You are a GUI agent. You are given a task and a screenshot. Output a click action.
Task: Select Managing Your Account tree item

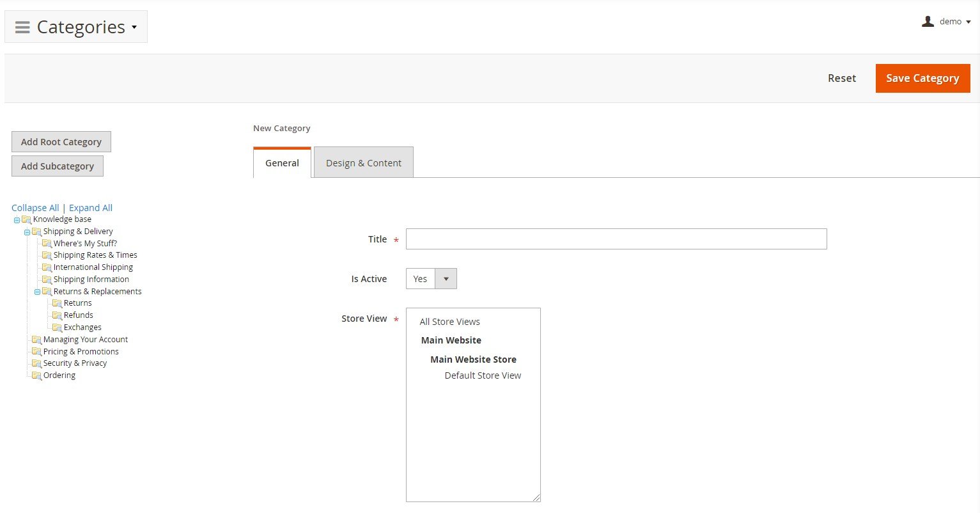pos(86,340)
